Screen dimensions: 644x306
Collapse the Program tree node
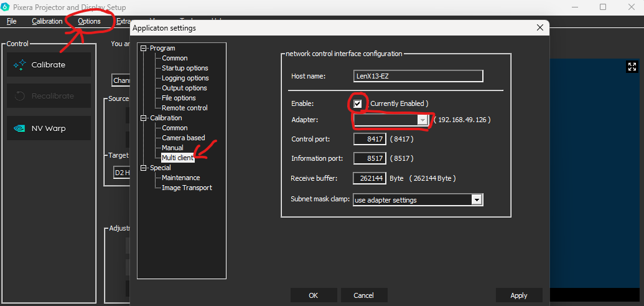145,48
